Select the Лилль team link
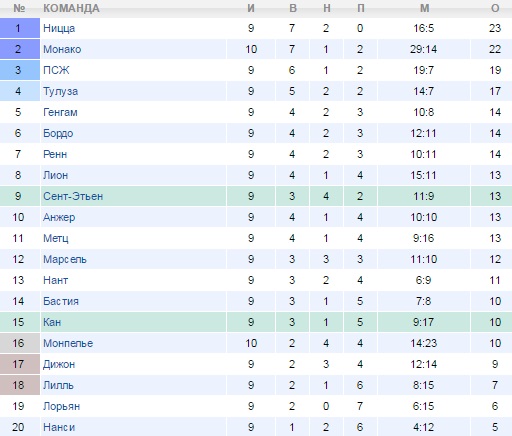512x436 pixels. click(58, 385)
